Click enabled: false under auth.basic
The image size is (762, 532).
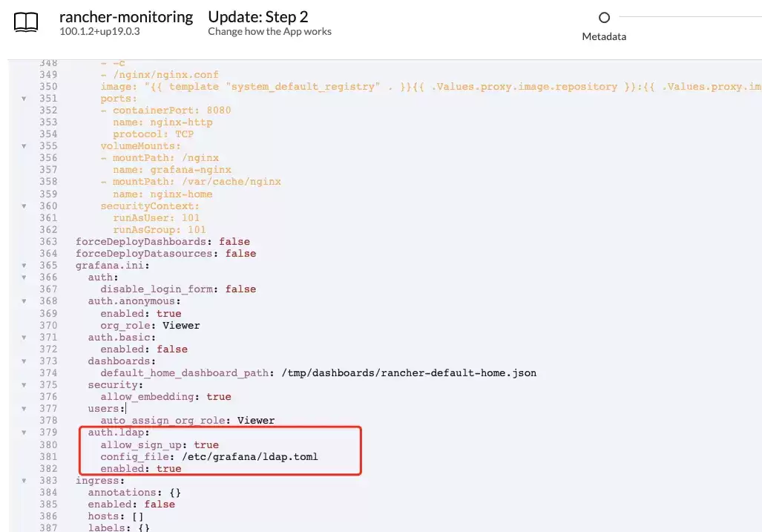point(144,349)
